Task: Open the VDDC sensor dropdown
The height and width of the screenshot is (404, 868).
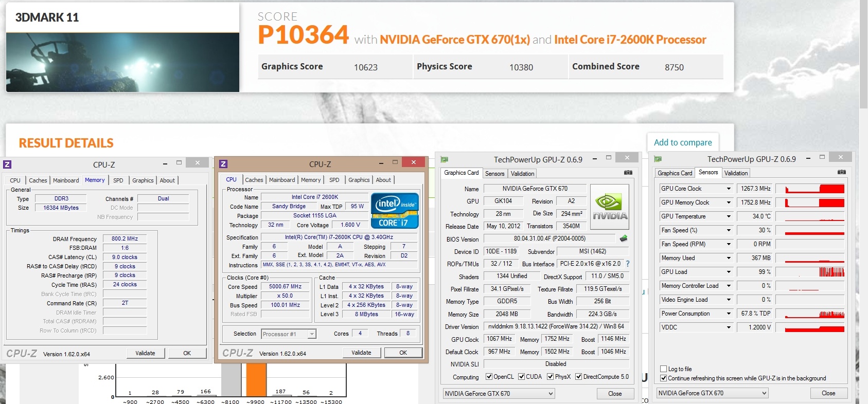Action: tap(729, 327)
